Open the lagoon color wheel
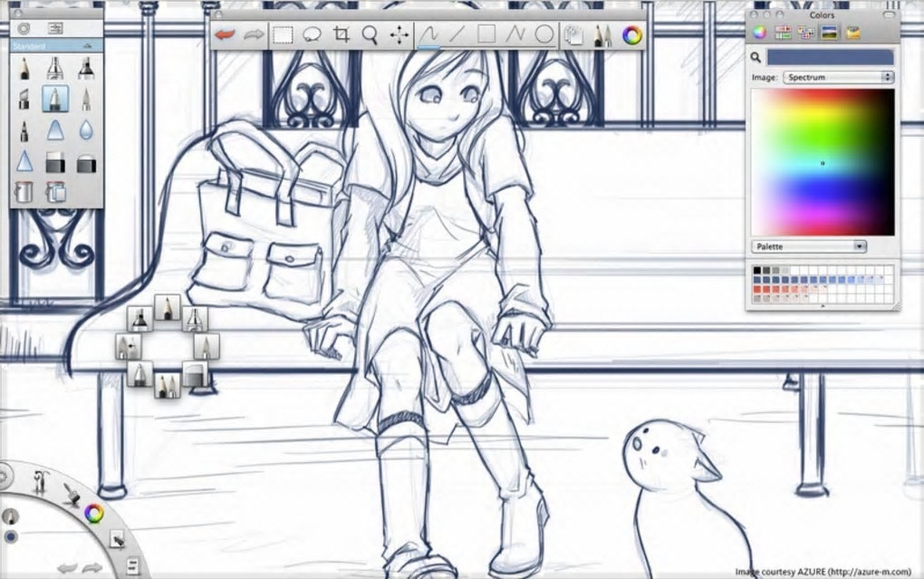924x579 pixels. pos(93,514)
